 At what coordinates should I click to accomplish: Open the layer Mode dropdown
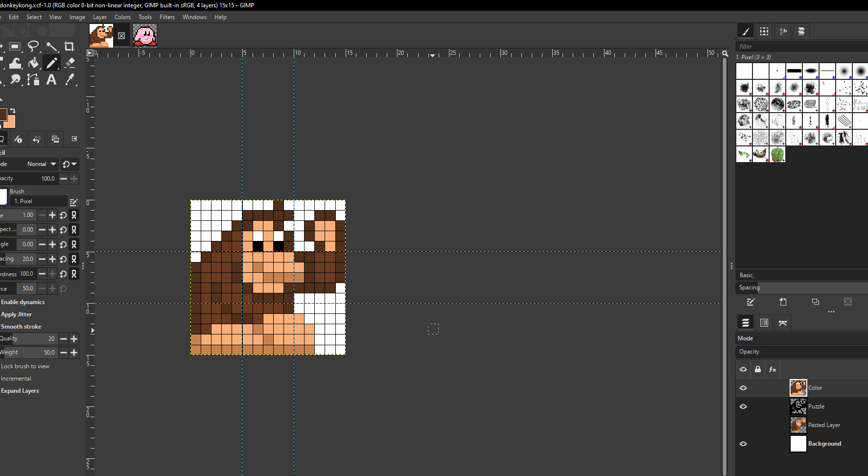tap(801, 338)
